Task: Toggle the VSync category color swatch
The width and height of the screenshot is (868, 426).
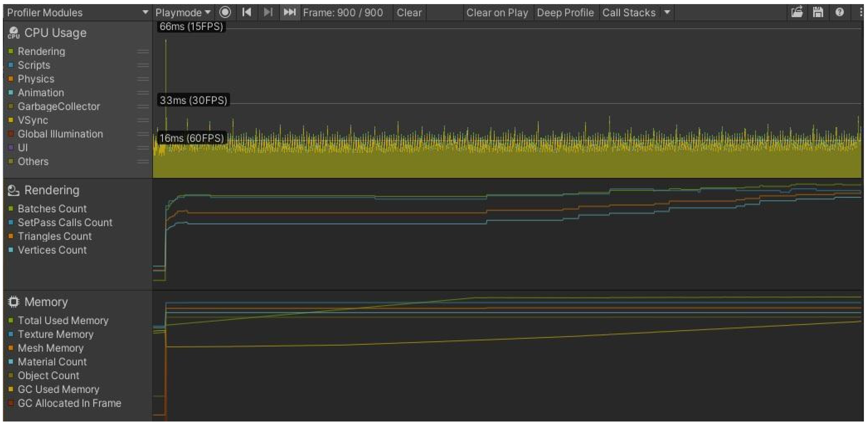Action: tap(11, 120)
